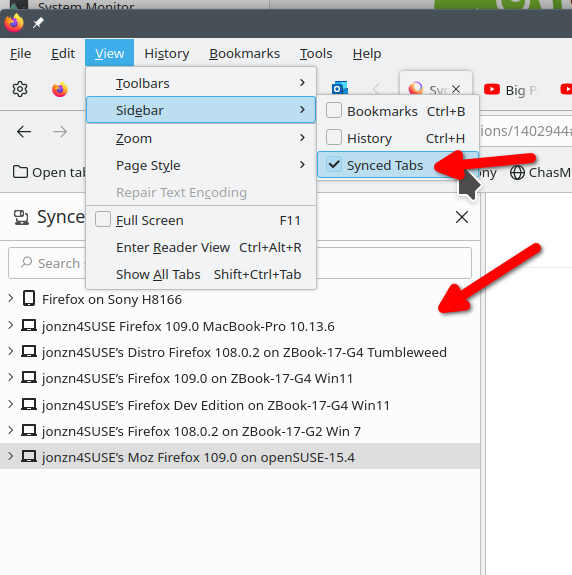This screenshot has width=572, height=575.
Task: Click the forward navigation arrow
Action: click(x=60, y=131)
